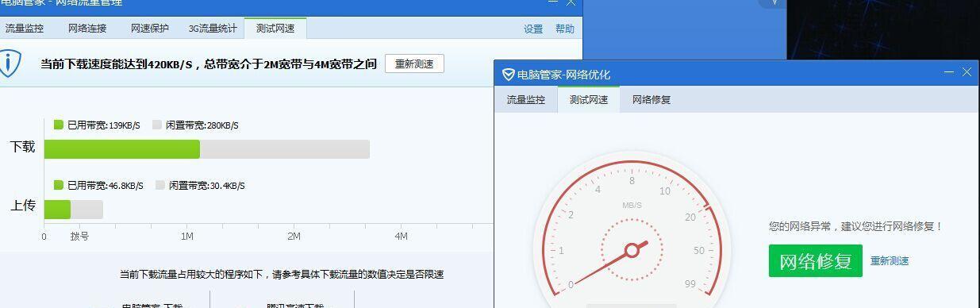Click the 拨号 scale label
Viewport: 980px width, 308px height.
pyautogui.click(x=79, y=237)
